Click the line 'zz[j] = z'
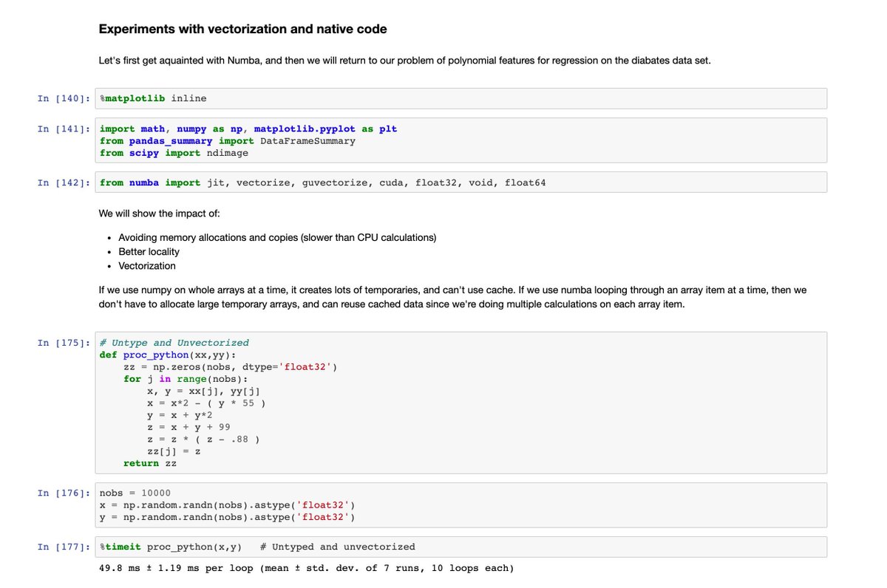Image resolution: width=887 pixels, height=588 pixels. pyautogui.click(x=174, y=451)
